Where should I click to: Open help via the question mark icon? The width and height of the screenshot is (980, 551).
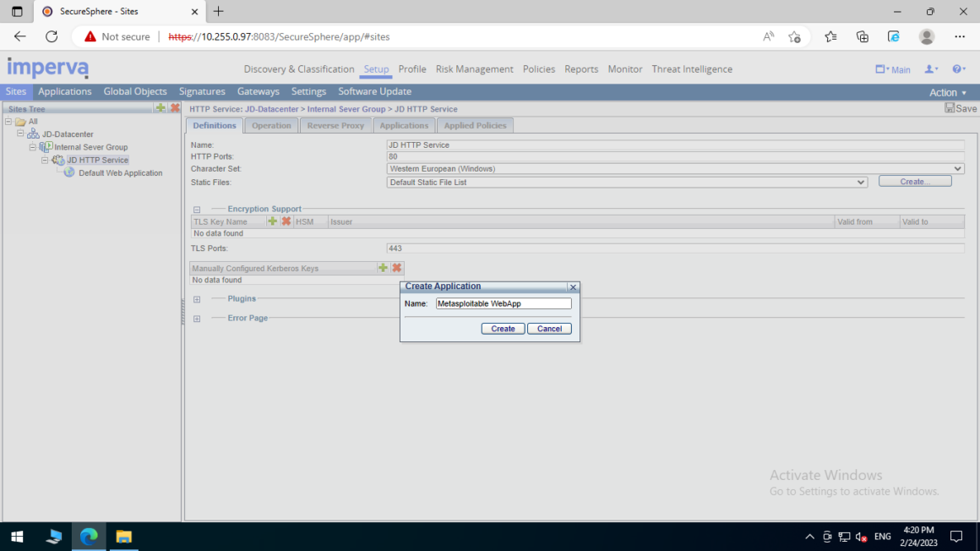pos(957,68)
